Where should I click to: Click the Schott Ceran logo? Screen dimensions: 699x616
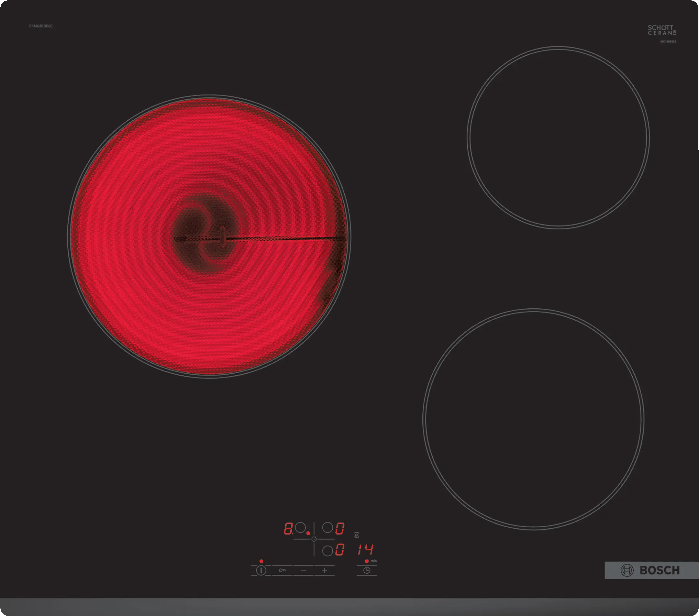(x=662, y=30)
